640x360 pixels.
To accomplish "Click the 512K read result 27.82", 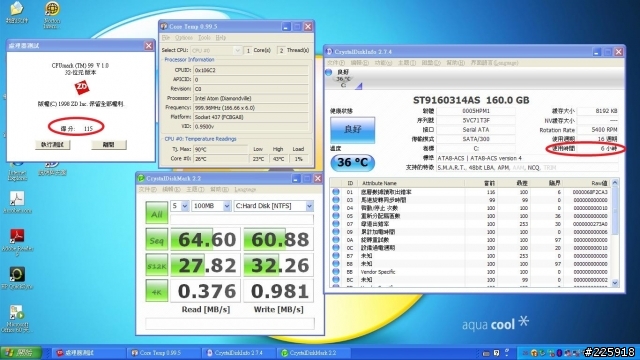I will click(206, 265).
